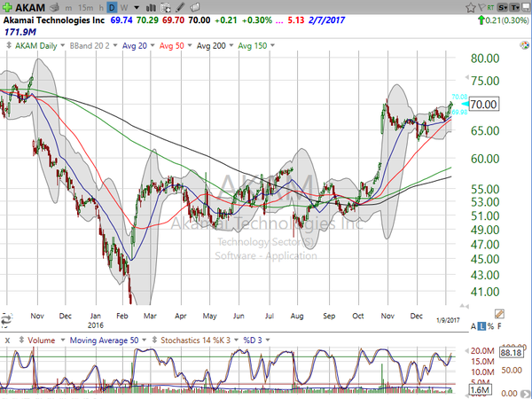Open the Volume indicator dropdown
This screenshot has height=399, width=532.
63,340
